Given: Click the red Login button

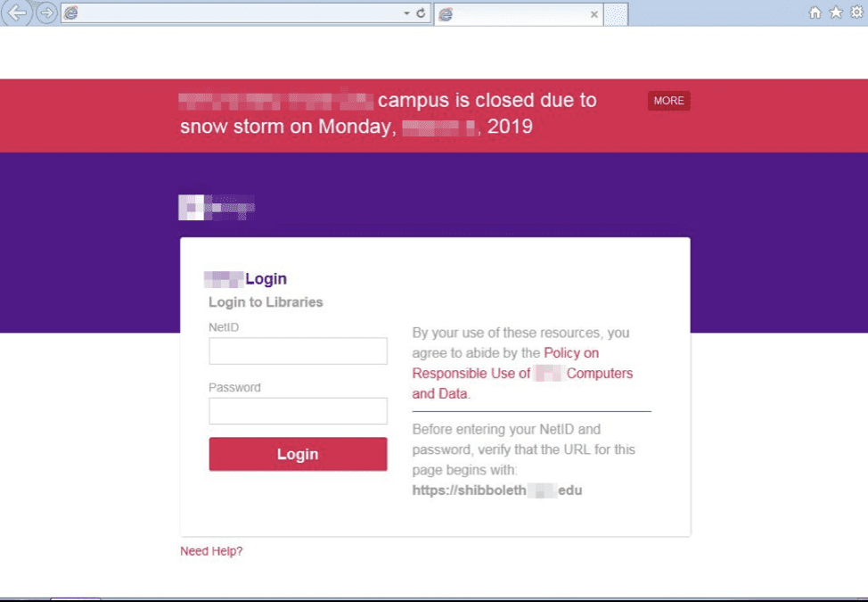Looking at the screenshot, I should pyautogui.click(x=298, y=454).
